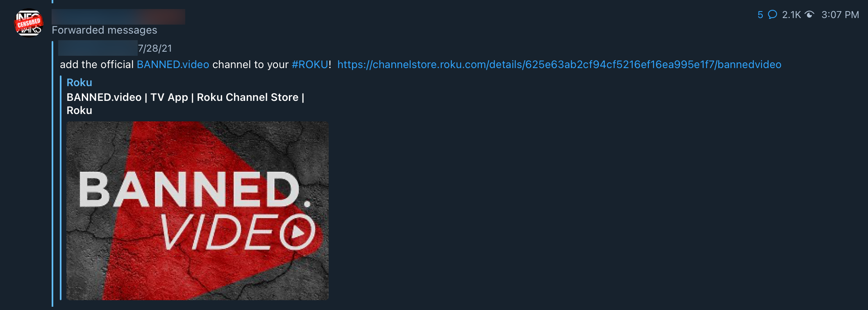The image size is (868, 310).
Task: Click the 3:07 PM message timestamp
Action: (x=840, y=15)
